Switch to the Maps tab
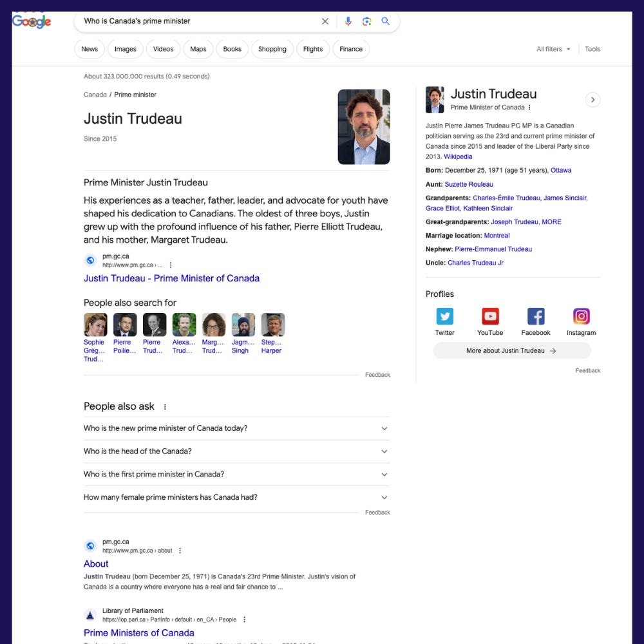 click(198, 50)
